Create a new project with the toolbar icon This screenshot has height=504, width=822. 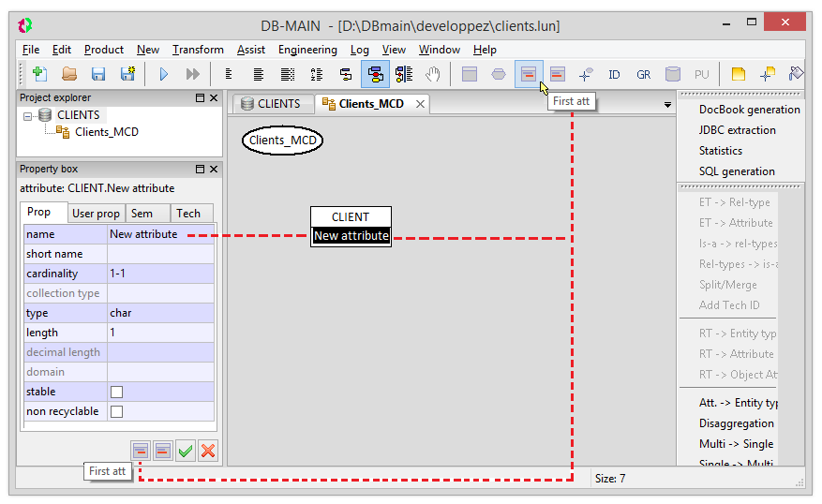40,74
